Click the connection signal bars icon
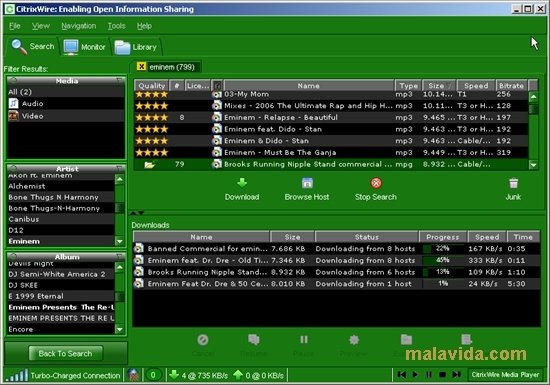 (x=17, y=375)
